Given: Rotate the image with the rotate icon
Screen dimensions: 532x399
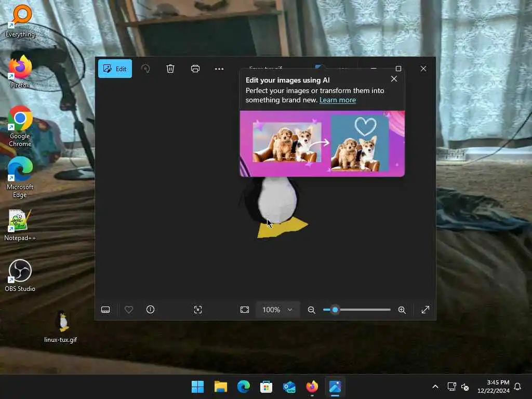Looking at the screenshot, I should (145, 69).
